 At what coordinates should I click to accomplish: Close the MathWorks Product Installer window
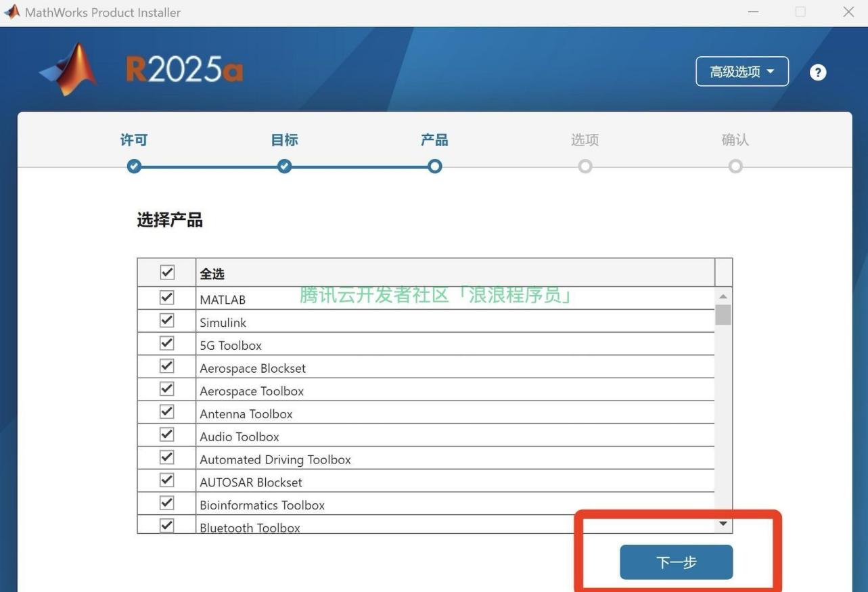848,12
